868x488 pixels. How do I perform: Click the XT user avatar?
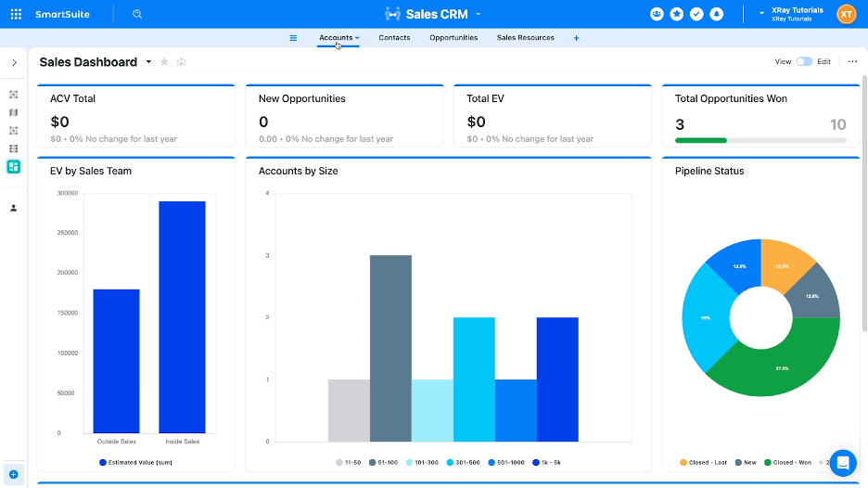pyautogui.click(x=847, y=15)
